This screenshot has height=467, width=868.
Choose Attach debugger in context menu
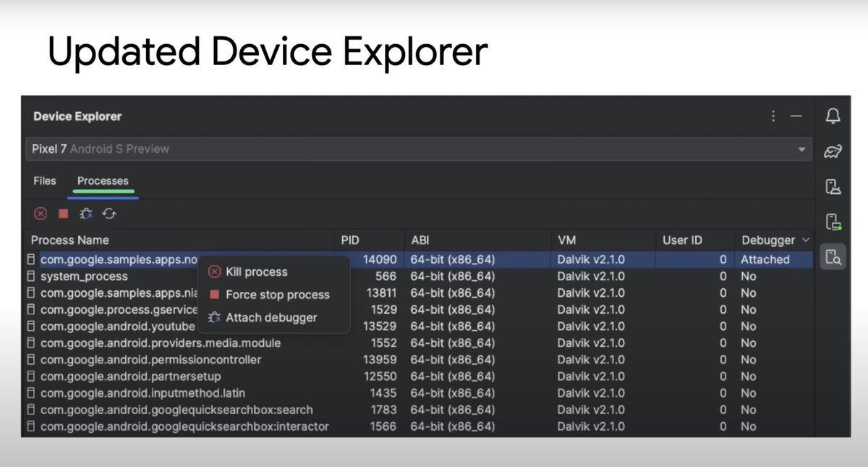click(x=274, y=317)
